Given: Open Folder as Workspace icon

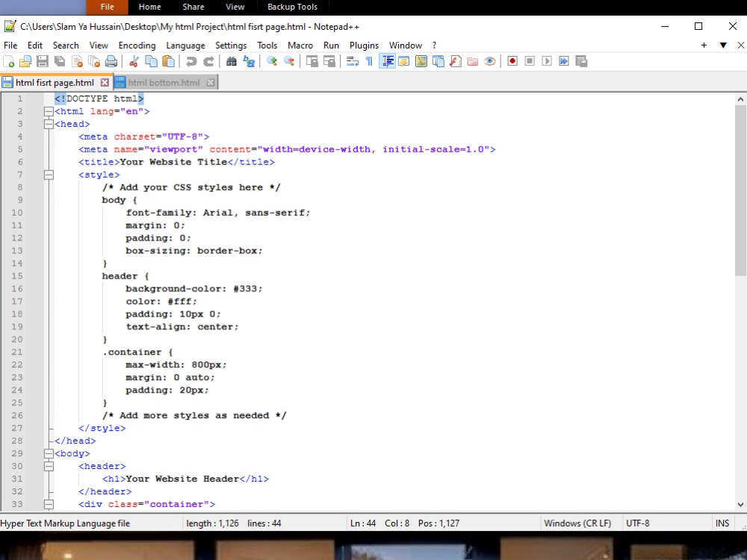Looking at the screenshot, I should click(x=473, y=61).
